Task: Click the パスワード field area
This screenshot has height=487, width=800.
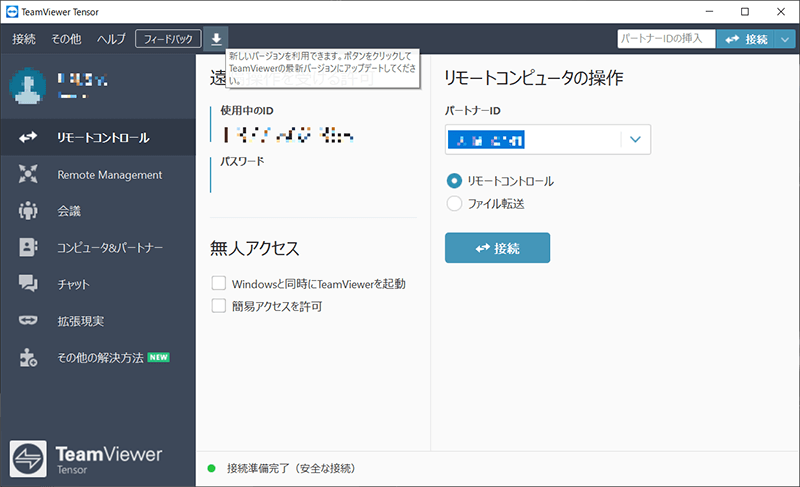Action: (313, 174)
